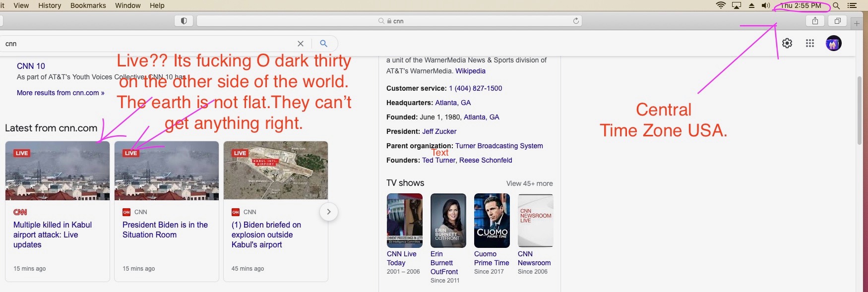Click the page vertical scrollbar thumb
The image size is (868, 292).
tap(860, 111)
